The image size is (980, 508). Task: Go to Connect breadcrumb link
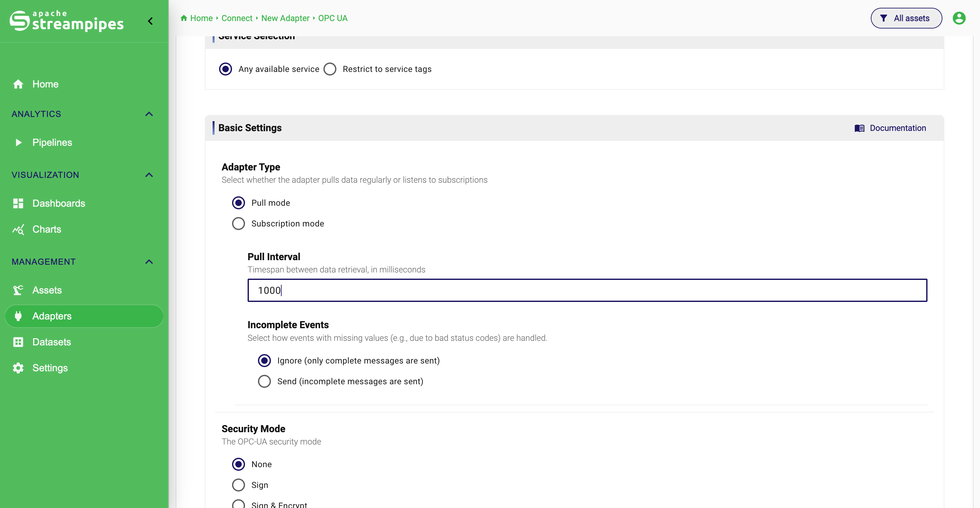237,18
